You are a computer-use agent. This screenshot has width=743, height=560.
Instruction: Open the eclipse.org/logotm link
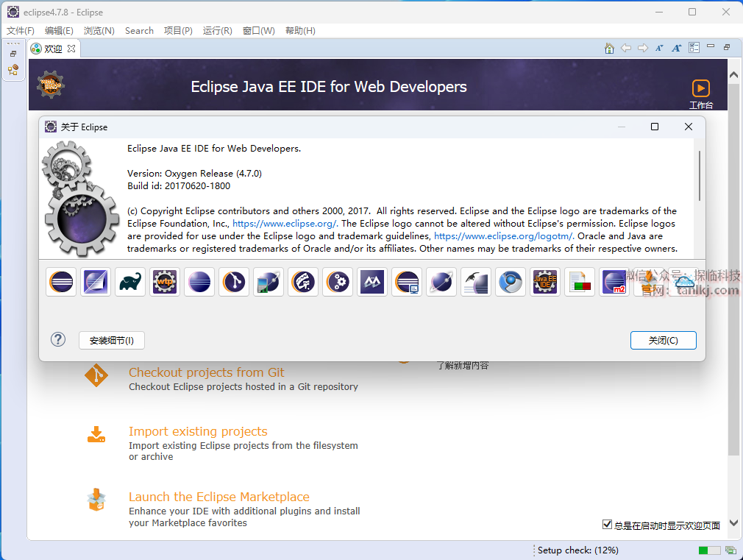click(504, 235)
